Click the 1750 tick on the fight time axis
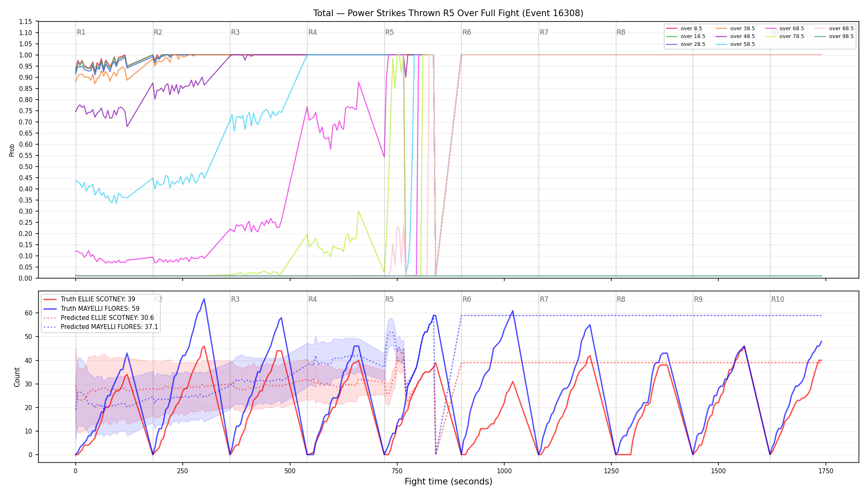The width and height of the screenshot is (868, 496). click(825, 471)
